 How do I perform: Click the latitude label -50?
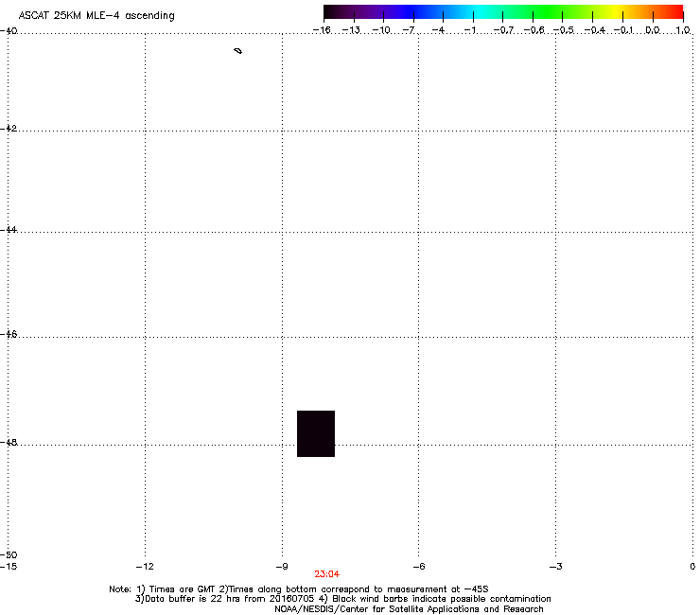[x=9, y=555]
